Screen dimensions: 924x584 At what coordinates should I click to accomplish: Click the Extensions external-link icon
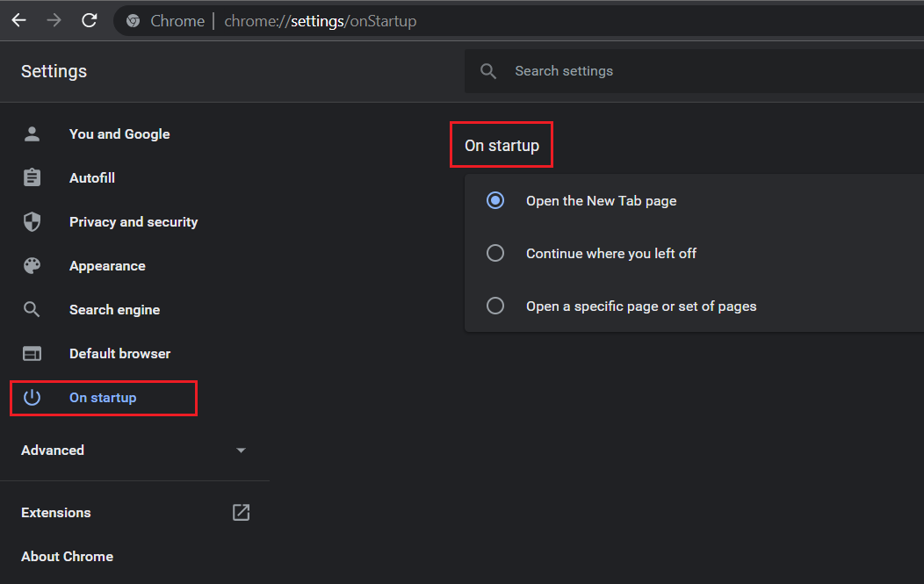(x=241, y=512)
